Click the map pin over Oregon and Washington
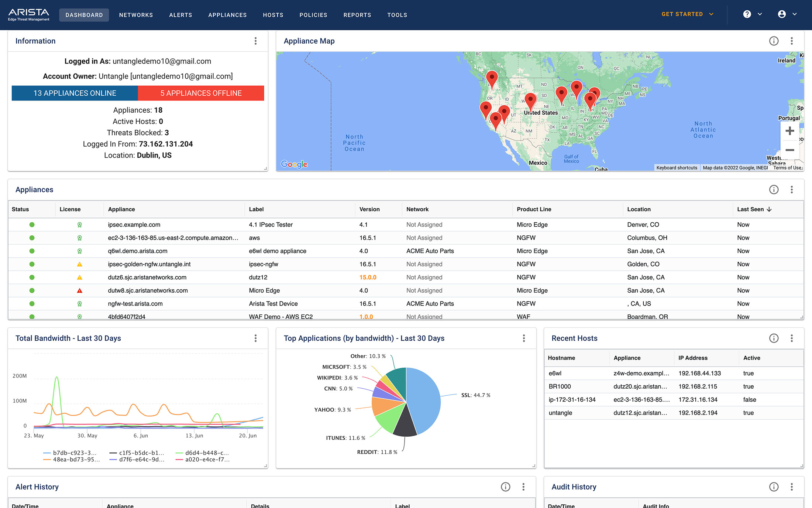 (492, 79)
